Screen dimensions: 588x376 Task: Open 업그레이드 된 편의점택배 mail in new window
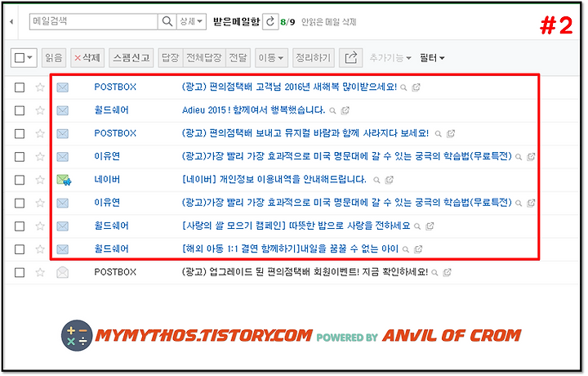click(x=447, y=273)
